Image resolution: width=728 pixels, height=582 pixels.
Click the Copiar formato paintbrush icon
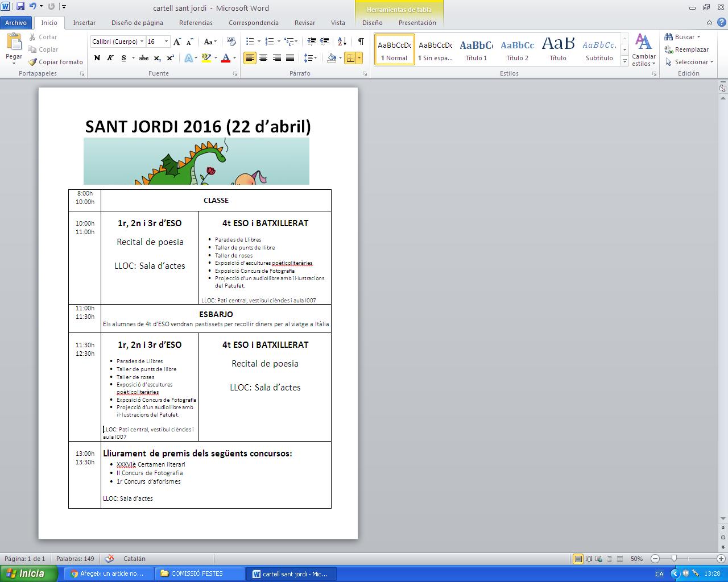[x=33, y=62]
